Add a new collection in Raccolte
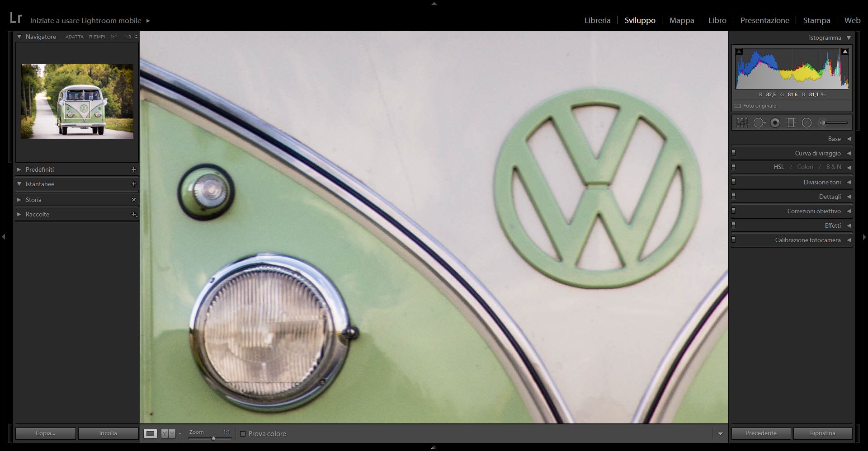868x451 pixels. click(x=134, y=214)
